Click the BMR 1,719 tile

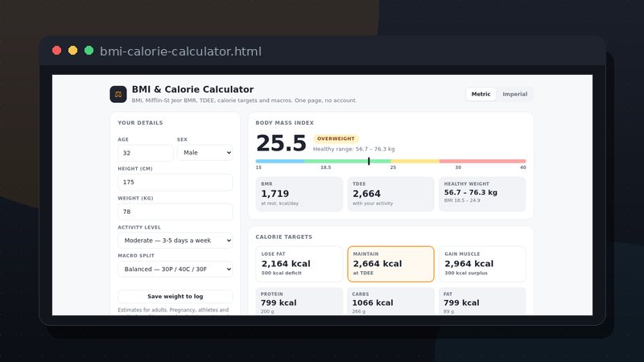click(x=299, y=194)
